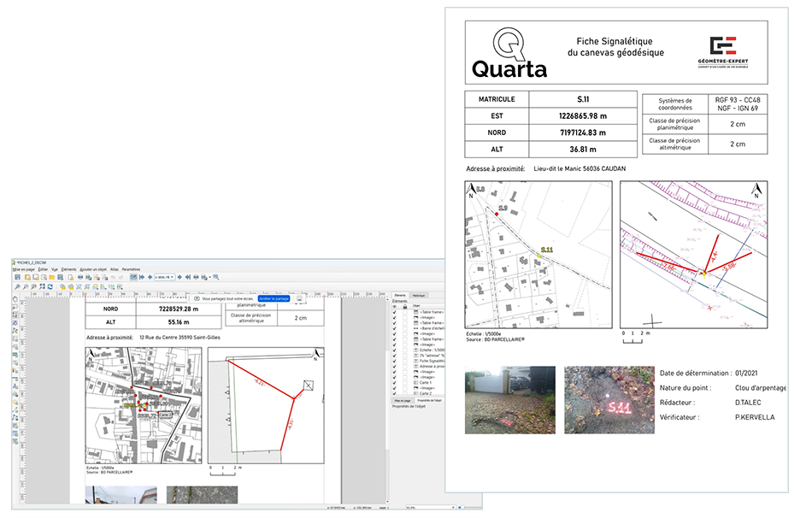812x518 pixels.
Task: Toggle visibility of Carte 2 item
Action: (395, 394)
